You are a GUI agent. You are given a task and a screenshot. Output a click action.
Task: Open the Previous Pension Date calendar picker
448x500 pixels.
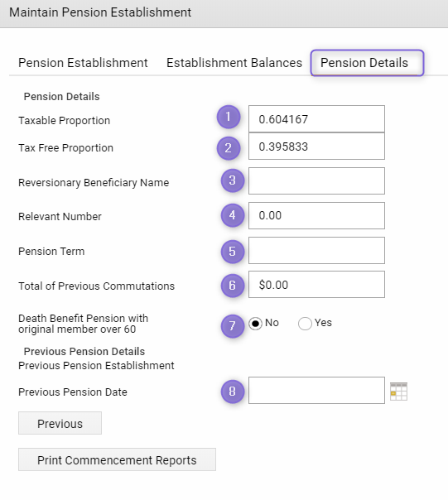(x=398, y=392)
